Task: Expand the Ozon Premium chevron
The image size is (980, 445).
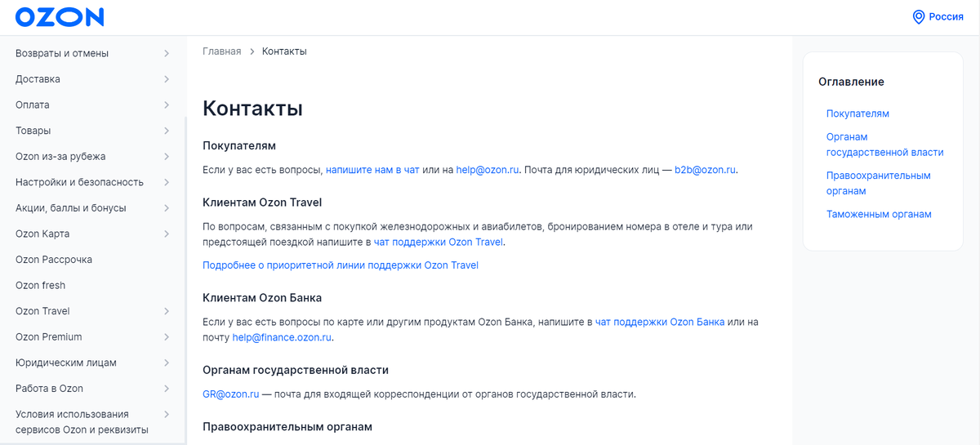Action: (x=167, y=337)
